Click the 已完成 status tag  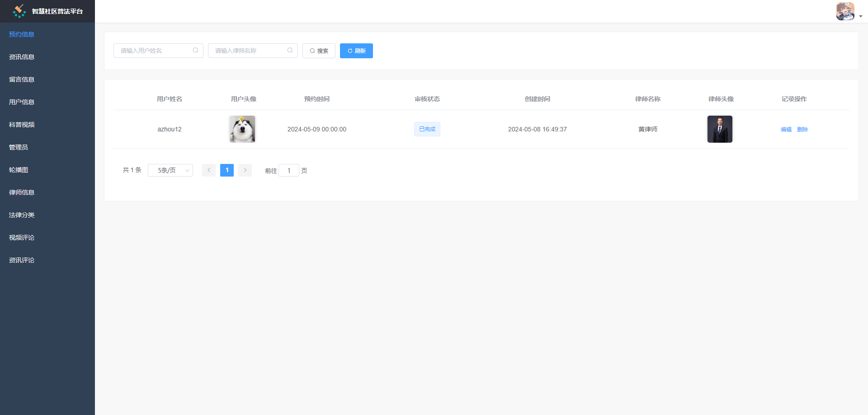tap(427, 129)
